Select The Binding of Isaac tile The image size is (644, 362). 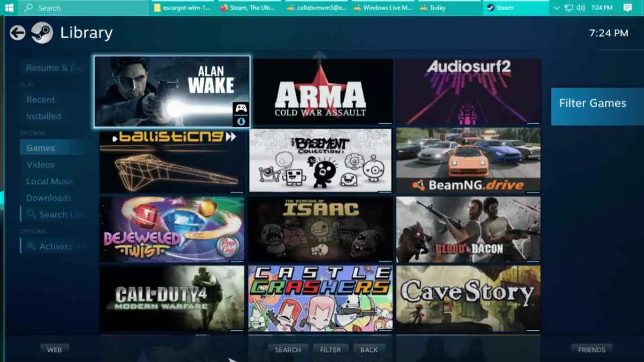320,229
